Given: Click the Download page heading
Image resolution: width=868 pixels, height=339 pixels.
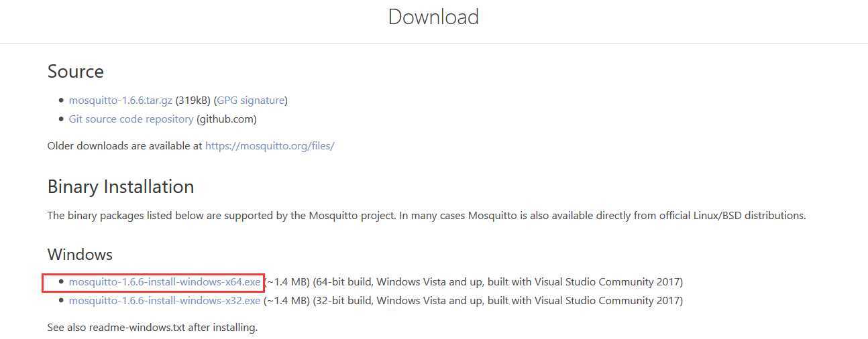Looking at the screenshot, I should coord(433,17).
